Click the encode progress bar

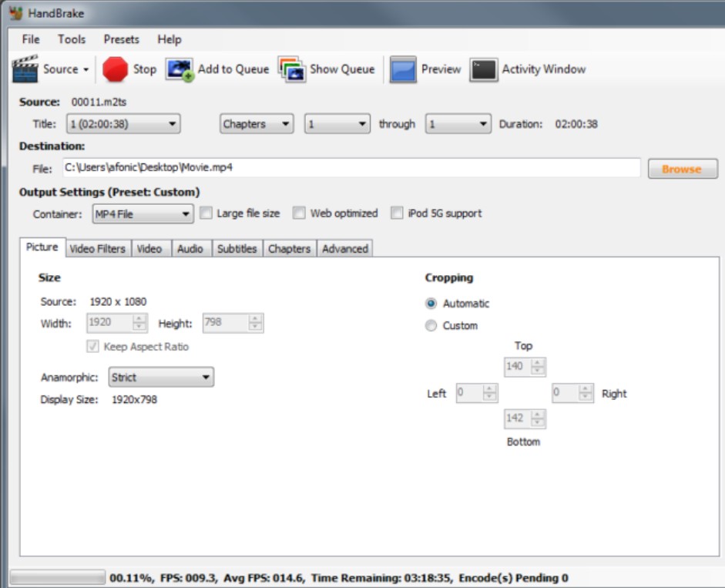tap(57, 577)
